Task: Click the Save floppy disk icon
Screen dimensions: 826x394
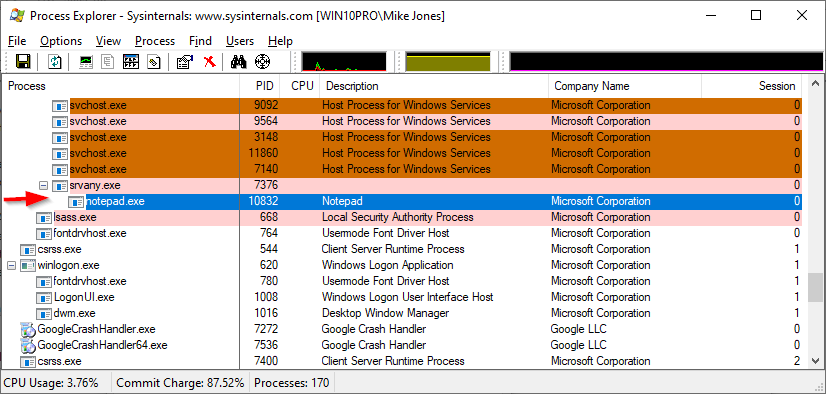Action: [x=23, y=62]
